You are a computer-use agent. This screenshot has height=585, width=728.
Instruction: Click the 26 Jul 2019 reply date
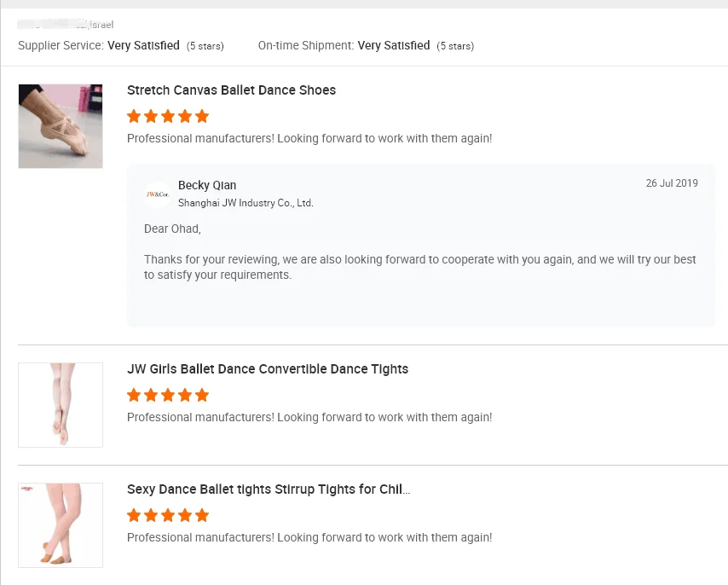coord(672,183)
